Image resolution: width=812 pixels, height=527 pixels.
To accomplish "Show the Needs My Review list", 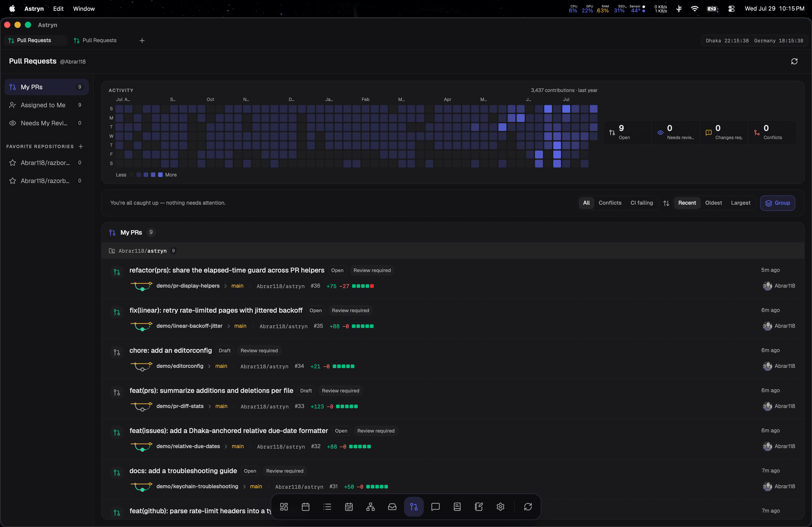I will tap(47, 123).
